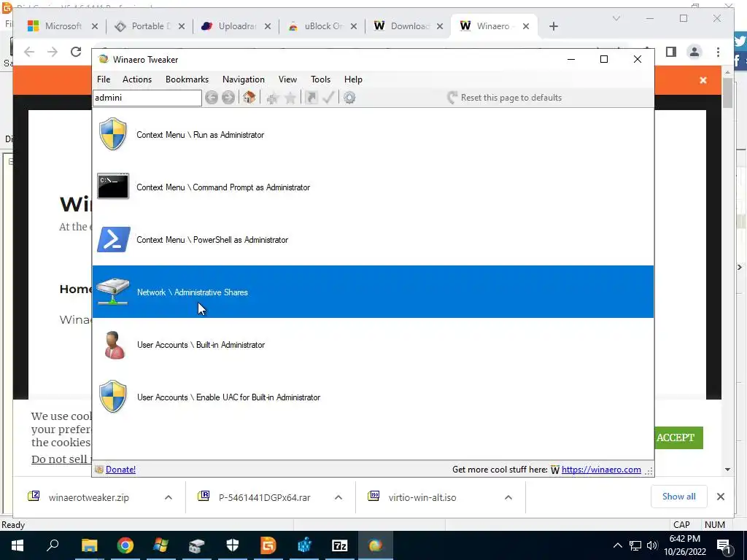Click the Windows Start button
This screenshot has height=560, width=747.
coord(18,545)
